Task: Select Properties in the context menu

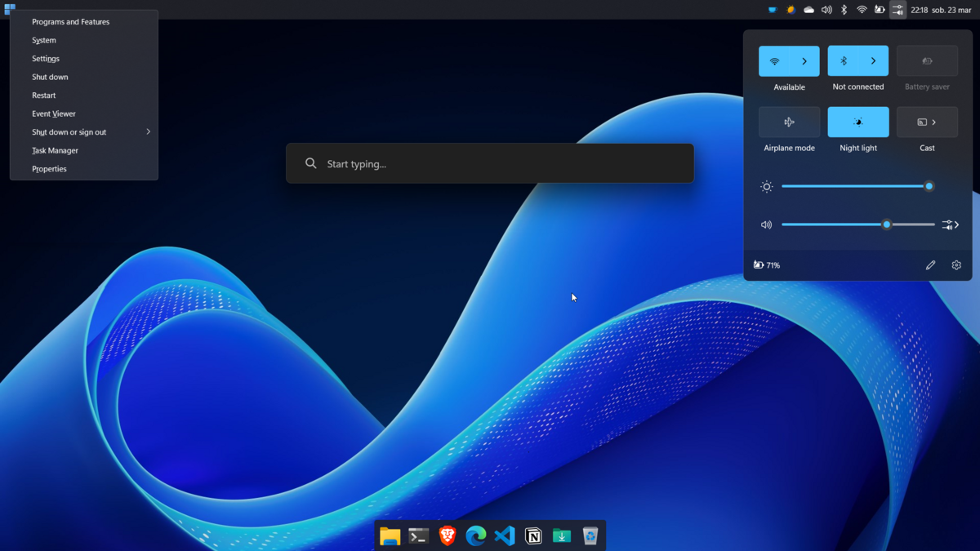Action: pyautogui.click(x=84, y=169)
